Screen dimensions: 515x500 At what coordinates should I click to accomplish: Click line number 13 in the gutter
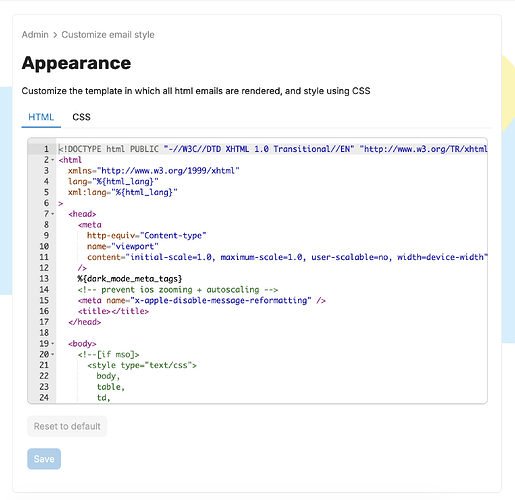tap(44, 279)
